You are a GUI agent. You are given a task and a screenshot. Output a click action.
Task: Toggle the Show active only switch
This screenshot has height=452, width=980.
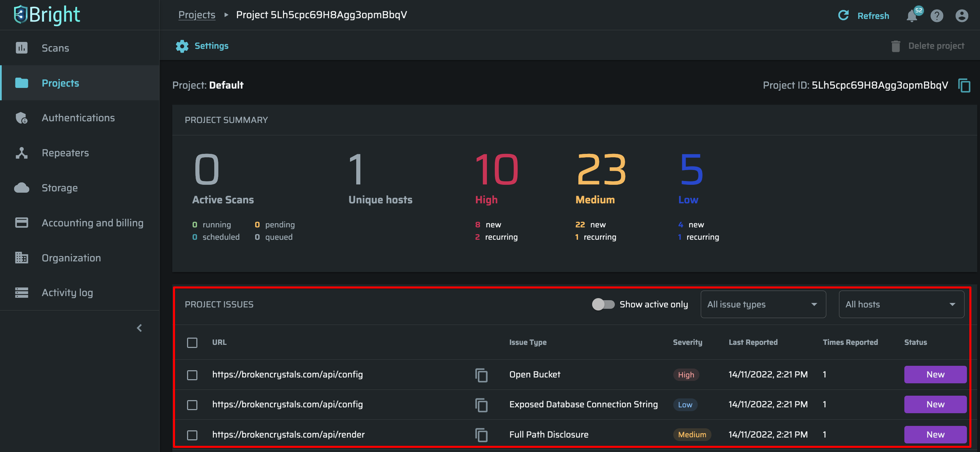(603, 304)
